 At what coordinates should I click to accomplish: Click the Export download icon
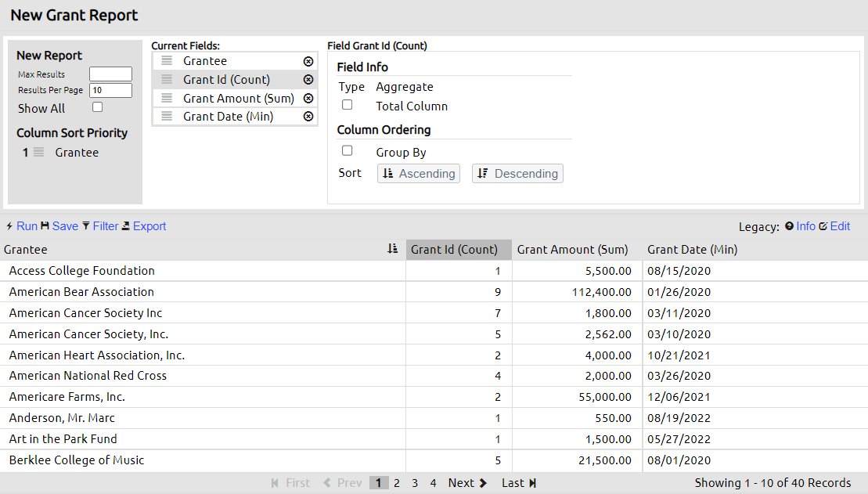click(x=126, y=226)
